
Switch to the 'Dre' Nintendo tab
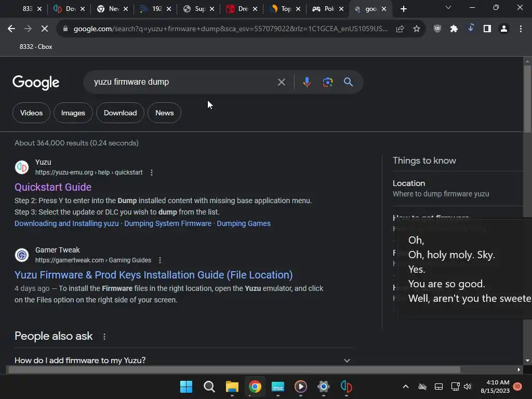pyautogui.click(x=243, y=9)
